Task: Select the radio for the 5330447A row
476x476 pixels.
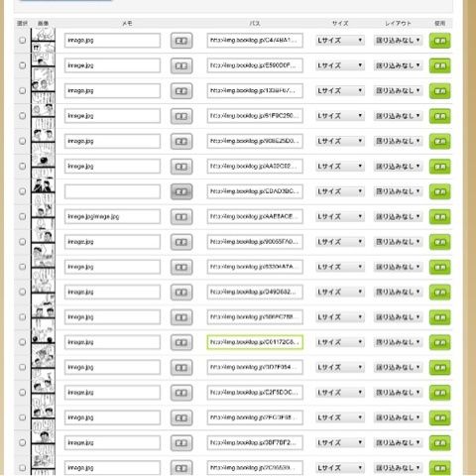Action: [22, 267]
